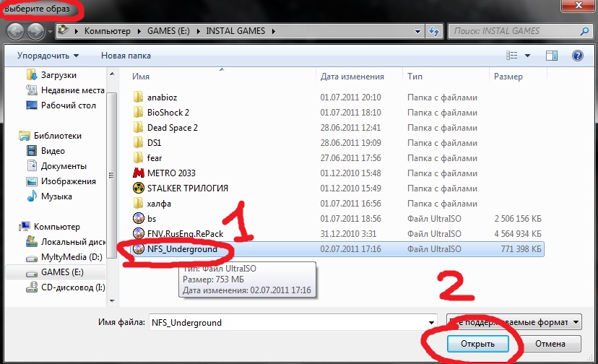Click the Отмена button
This screenshot has width=598, height=364.
coord(550,344)
